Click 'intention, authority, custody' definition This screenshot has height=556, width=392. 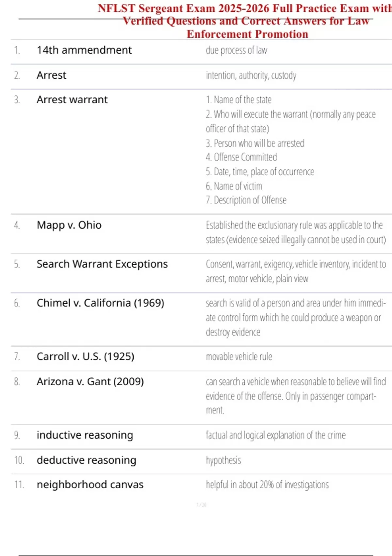tap(251, 76)
